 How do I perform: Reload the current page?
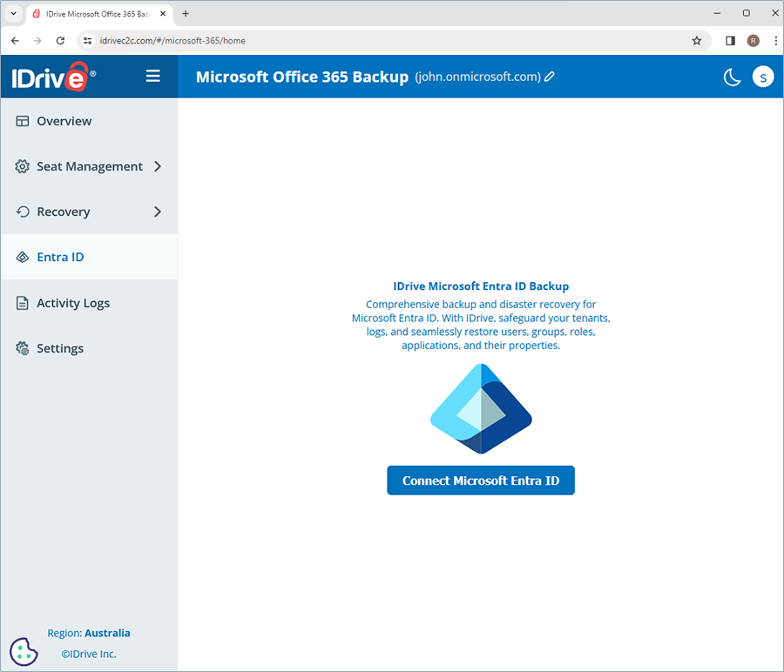[x=60, y=41]
